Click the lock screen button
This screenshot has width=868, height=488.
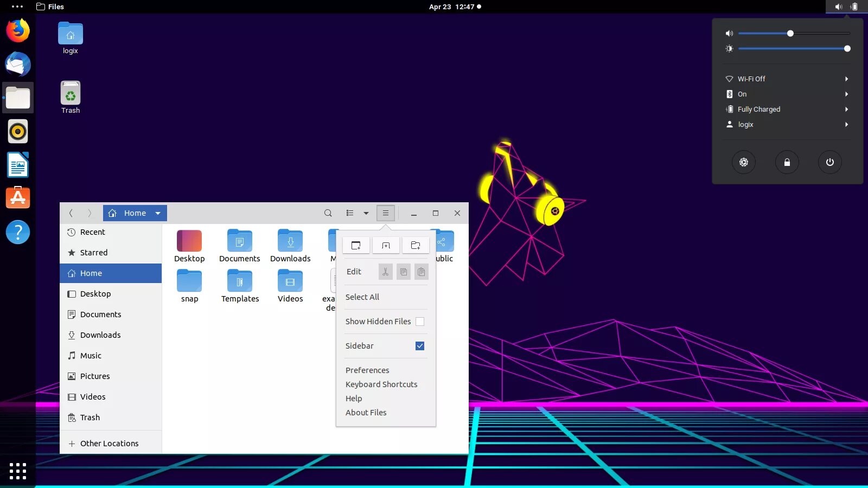click(x=787, y=162)
